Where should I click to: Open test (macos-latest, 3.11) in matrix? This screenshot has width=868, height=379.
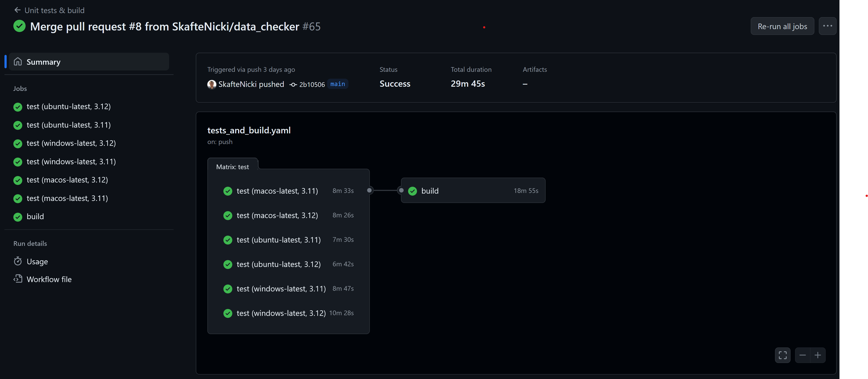click(277, 191)
